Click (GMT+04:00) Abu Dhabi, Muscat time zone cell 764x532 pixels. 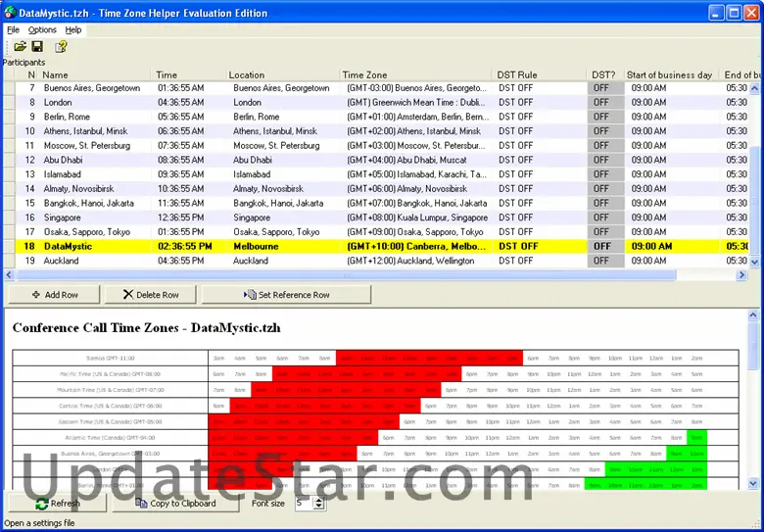tap(415, 160)
